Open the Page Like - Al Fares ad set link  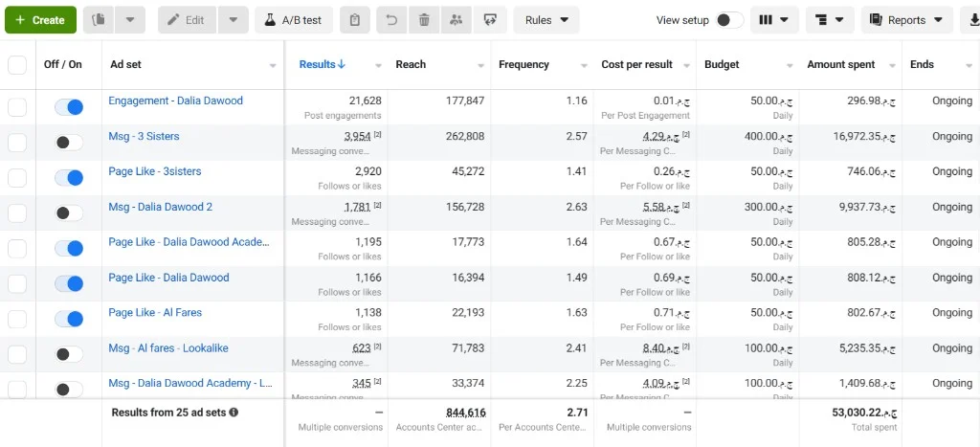[x=155, y=313]
